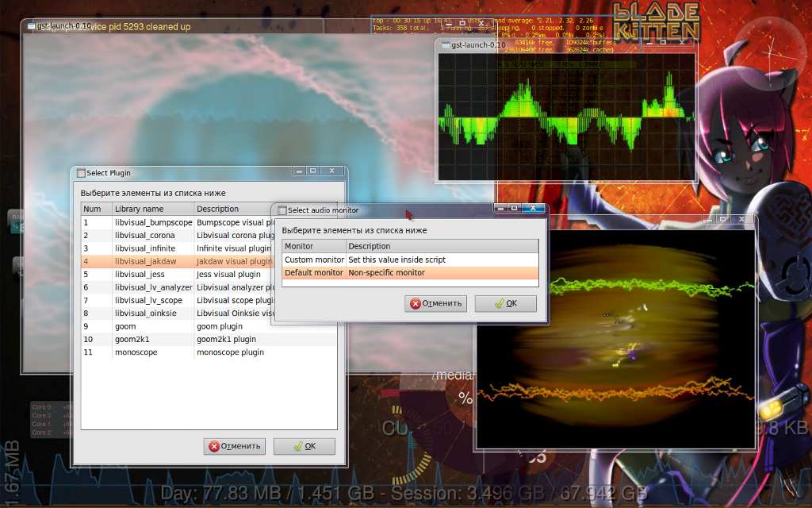Select libvisual_lv_analyzer plugin row
Viewport: 812px width, 508px height.
177,287
